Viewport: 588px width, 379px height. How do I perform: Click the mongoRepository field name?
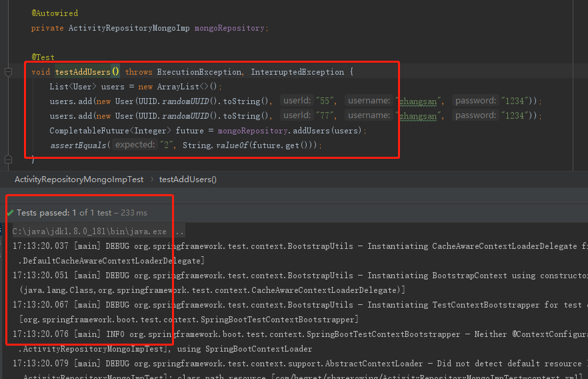pyautogui.click(x=229, y=28)
